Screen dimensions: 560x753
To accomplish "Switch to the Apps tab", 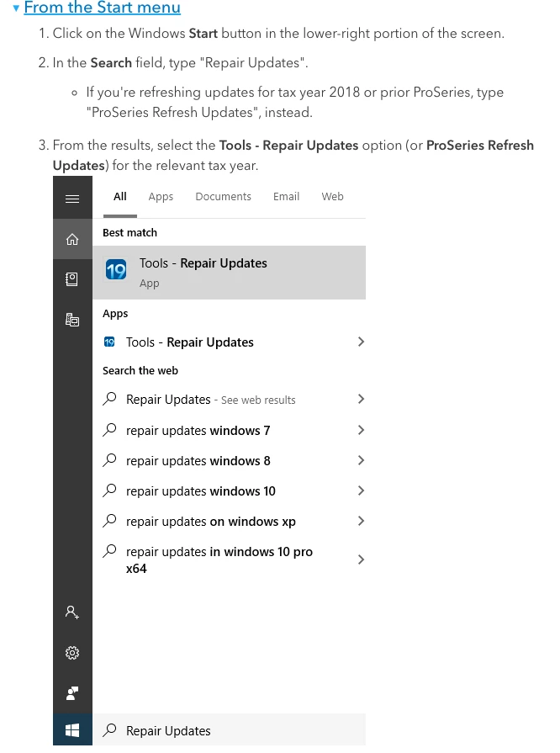I will (161, 196).
